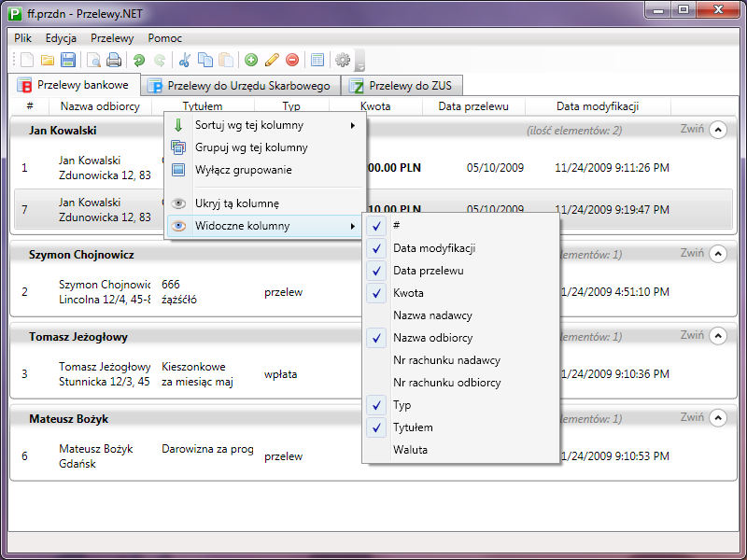Screen dimensions: 747x560
Task: Enable Waluta column
Action: 460,450
